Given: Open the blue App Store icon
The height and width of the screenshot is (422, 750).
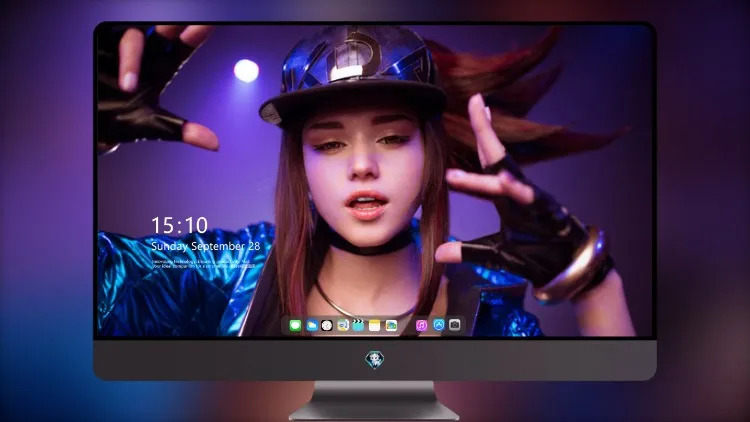Looking at the screenshot, I should 439,325.
